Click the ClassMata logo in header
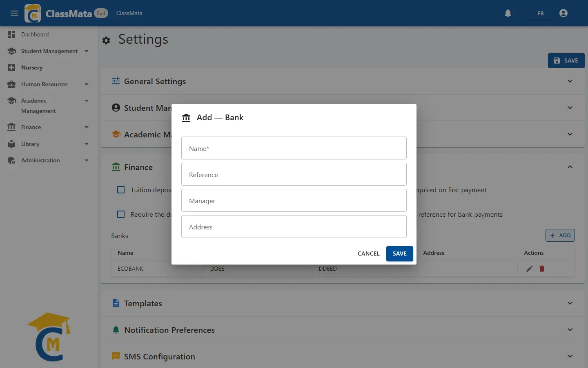 tap(33, 13)
